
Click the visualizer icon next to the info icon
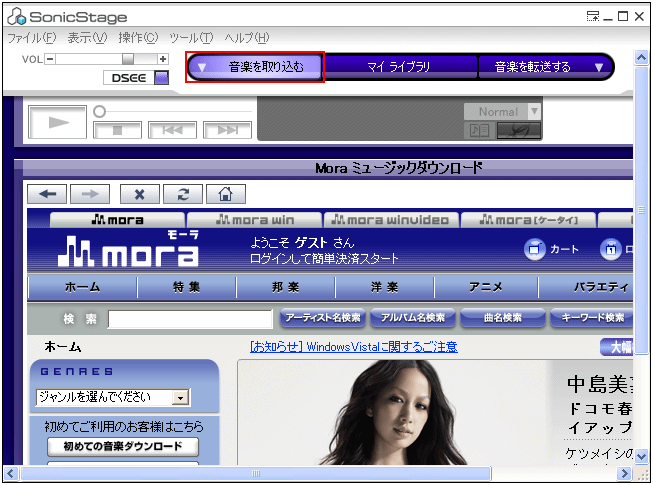click(518, 131)
